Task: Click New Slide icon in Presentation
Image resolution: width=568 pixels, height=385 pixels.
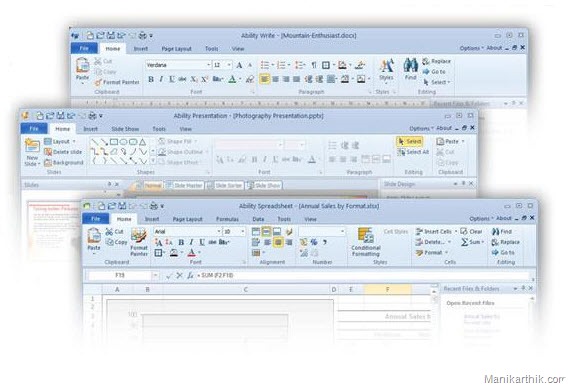Action: point(32,146)
